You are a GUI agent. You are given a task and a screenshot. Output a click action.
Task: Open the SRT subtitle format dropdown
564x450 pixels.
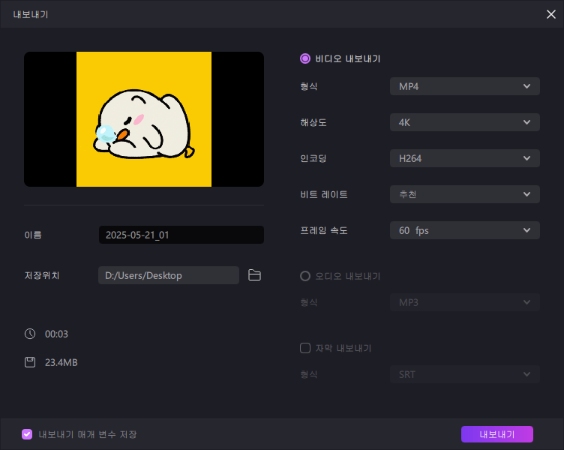click(465, 374)
